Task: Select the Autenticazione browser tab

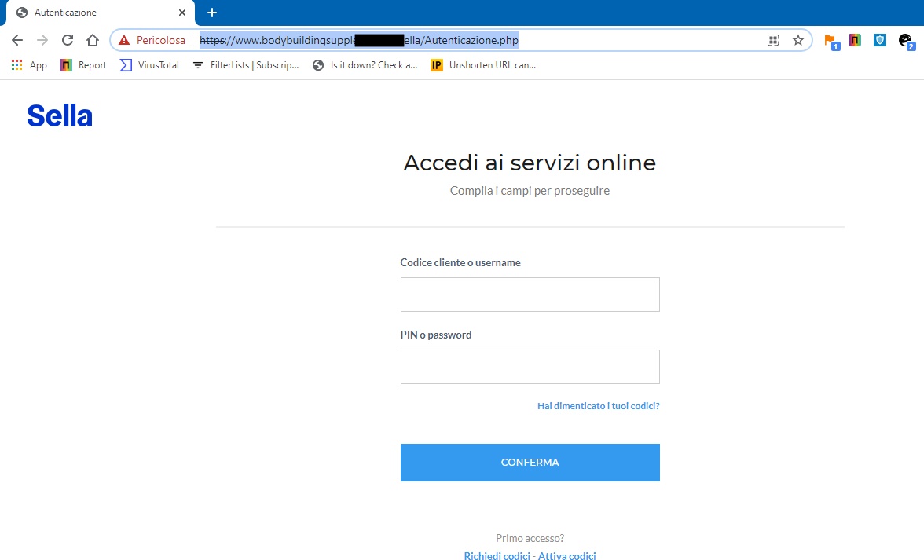Action: (x=101, y=13)
